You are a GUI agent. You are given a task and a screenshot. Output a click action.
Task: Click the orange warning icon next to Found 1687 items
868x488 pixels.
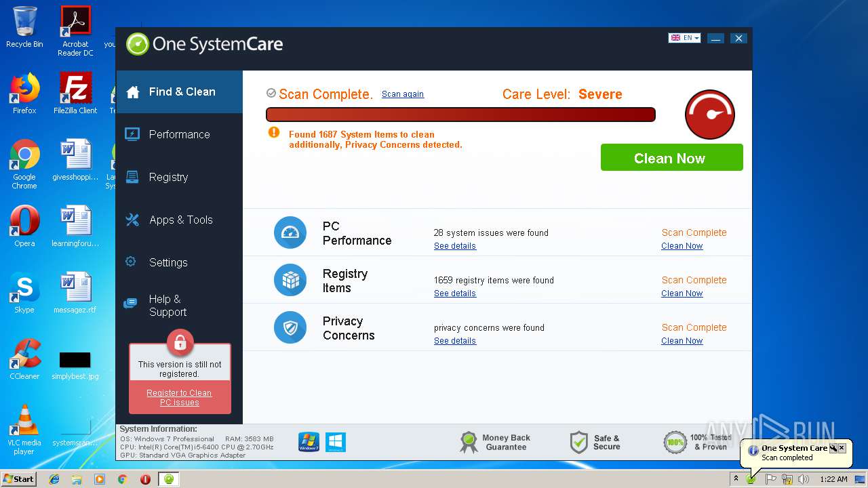click(274, 132)
